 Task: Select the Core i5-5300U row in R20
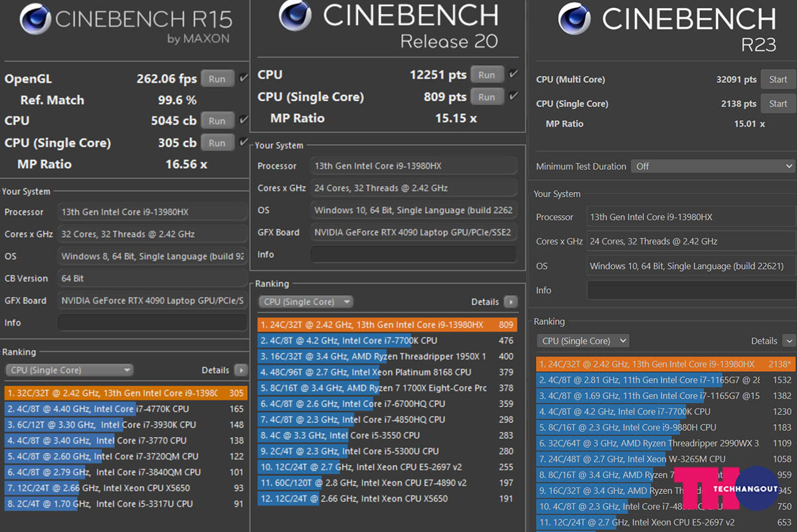click(x=388, y=451)
